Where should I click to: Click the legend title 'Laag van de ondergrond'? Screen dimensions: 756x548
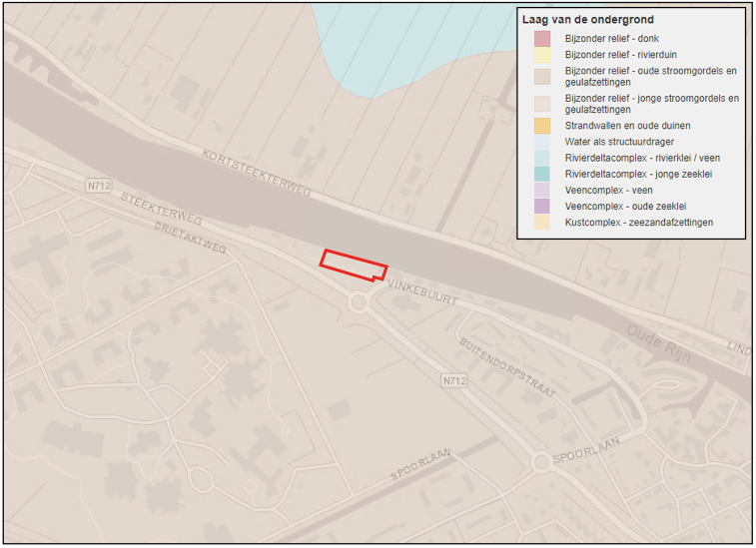tap(588, 20)
